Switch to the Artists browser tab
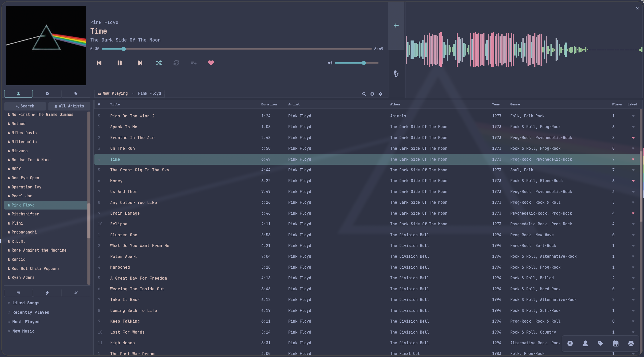Image resolution: width=644 pixels, height=357 pixels. pos(18,94)
